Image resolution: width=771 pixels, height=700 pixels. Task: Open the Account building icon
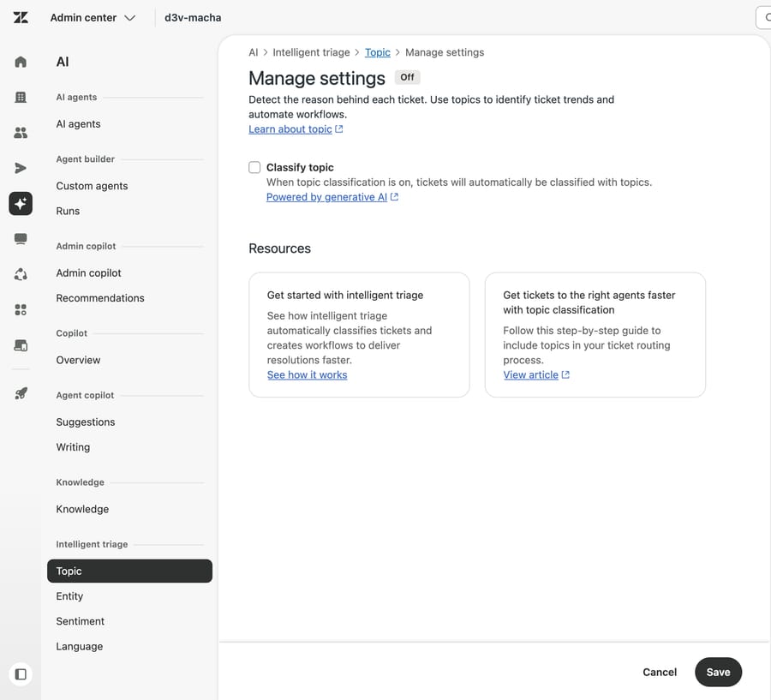click(x=21, y=98)
